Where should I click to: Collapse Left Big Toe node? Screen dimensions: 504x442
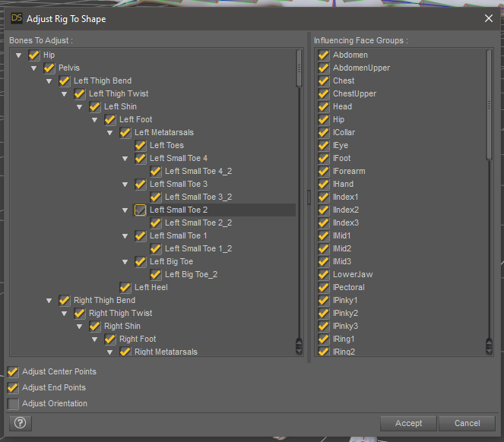(125, 262)
